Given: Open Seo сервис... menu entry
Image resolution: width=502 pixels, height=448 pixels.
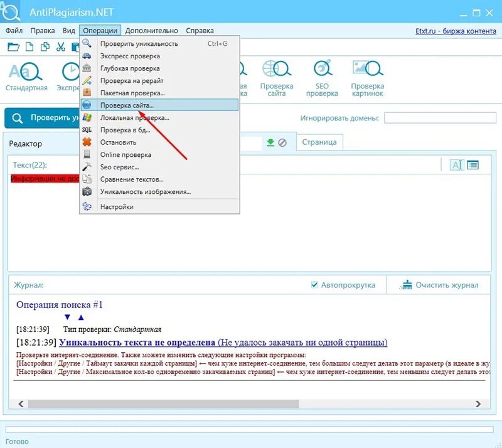Looking at the screenshot, I should (159, 167).
